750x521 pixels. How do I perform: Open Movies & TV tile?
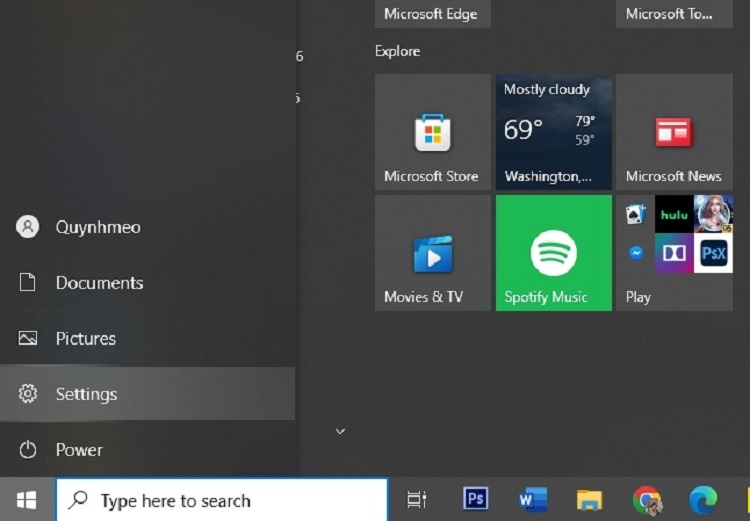click(432, 253)
